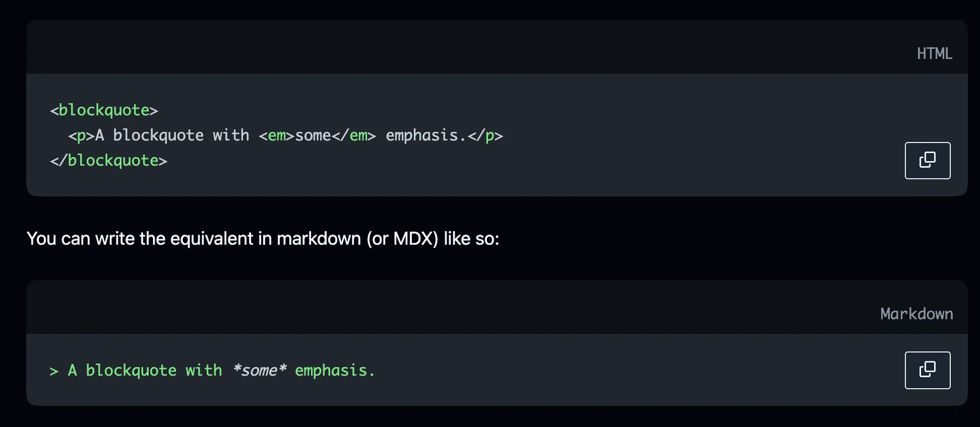Click the HTML language label

(935, 53)
